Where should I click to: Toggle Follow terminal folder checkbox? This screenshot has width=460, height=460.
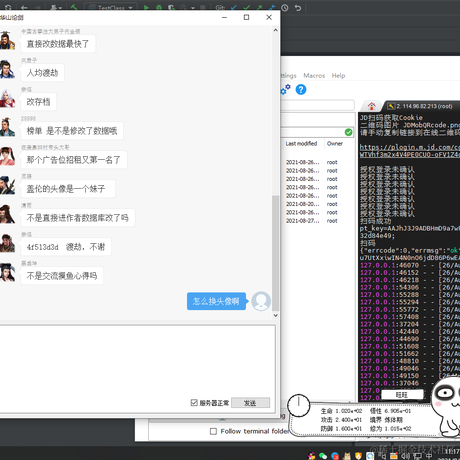(x=213, y=431)
